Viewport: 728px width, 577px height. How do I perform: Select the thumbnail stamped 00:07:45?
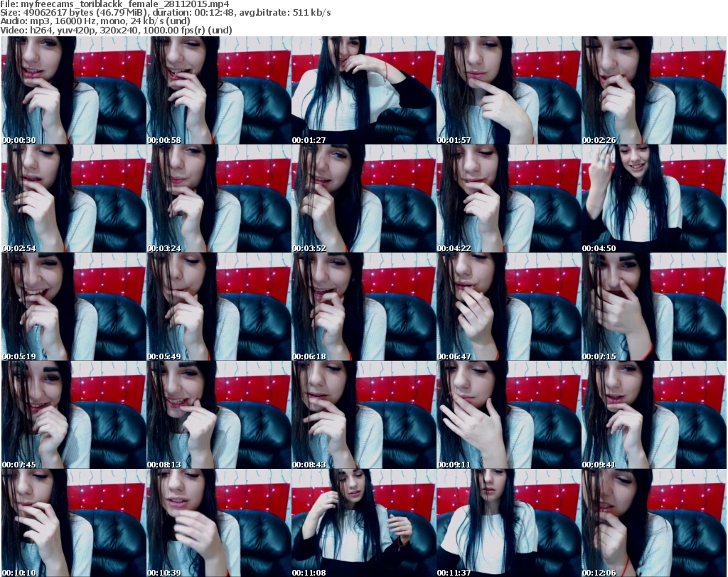74,415
